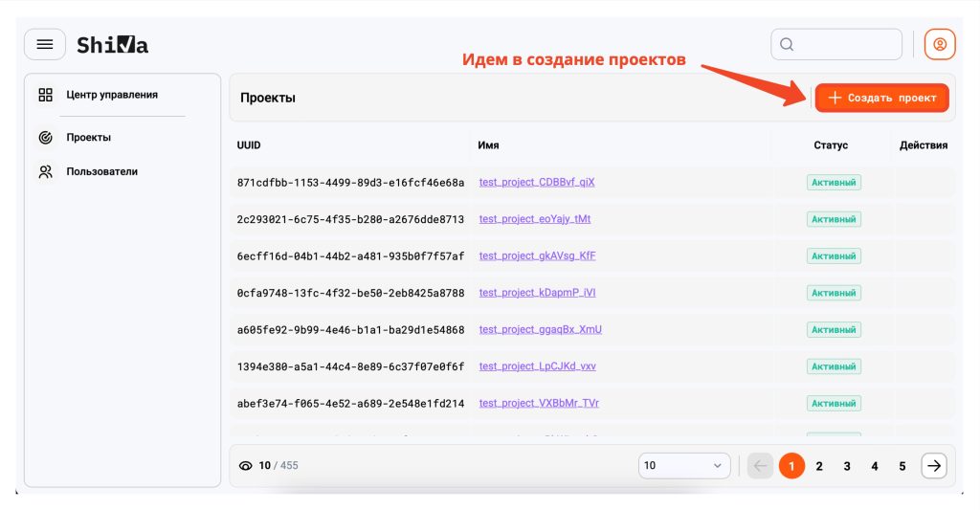Click the Shiva logo
This screenshot has height=510, width=980.
pos(112,45)
